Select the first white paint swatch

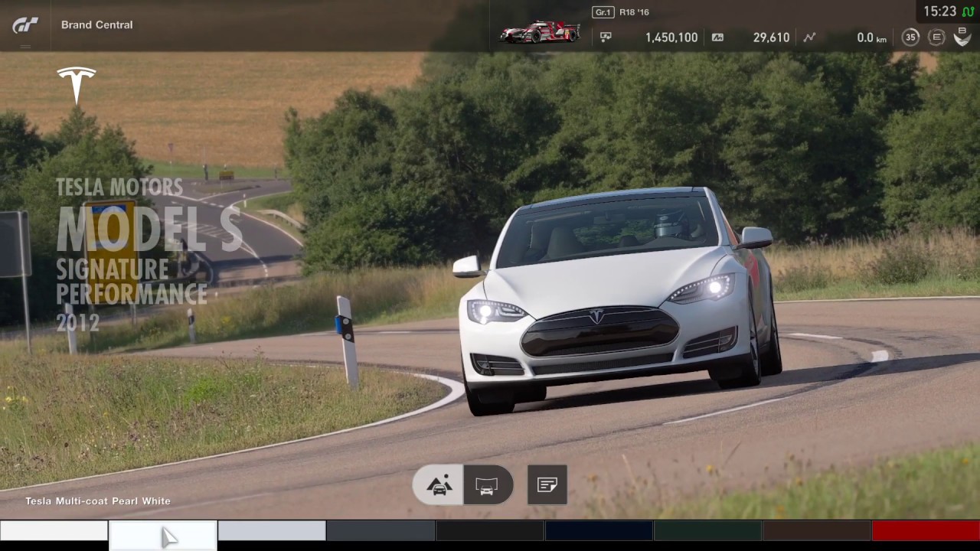point(54,530)
